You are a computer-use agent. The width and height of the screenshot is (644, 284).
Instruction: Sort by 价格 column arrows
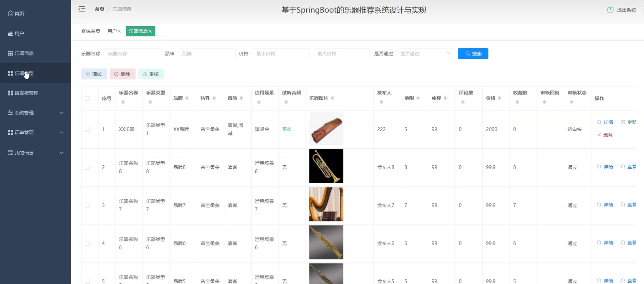(x=500, y=98)
